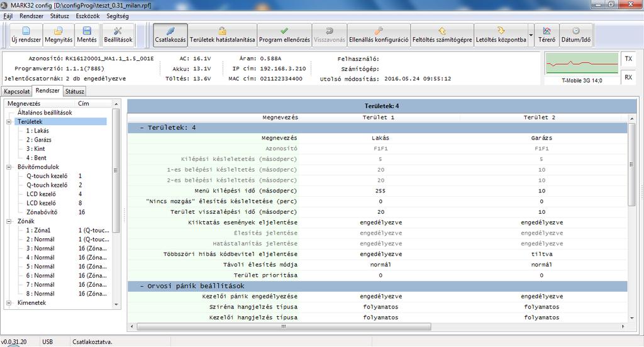The width and height of the screenshot is (644, 347).
Task: Open the Fájl menu
Action: click(8, 16)
